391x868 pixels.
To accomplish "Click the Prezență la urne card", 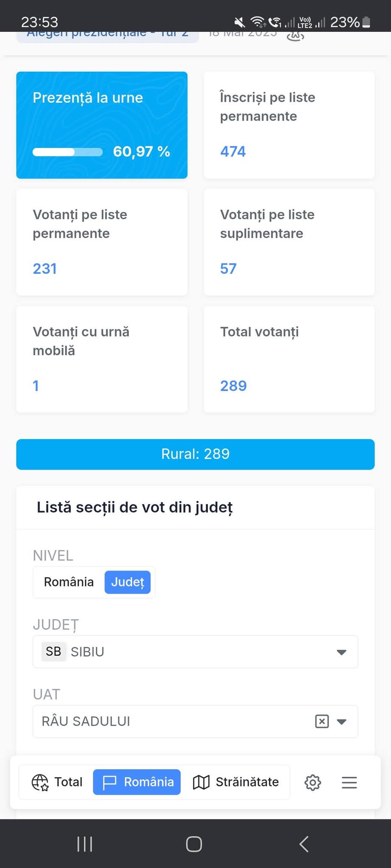I will [102, 125].
